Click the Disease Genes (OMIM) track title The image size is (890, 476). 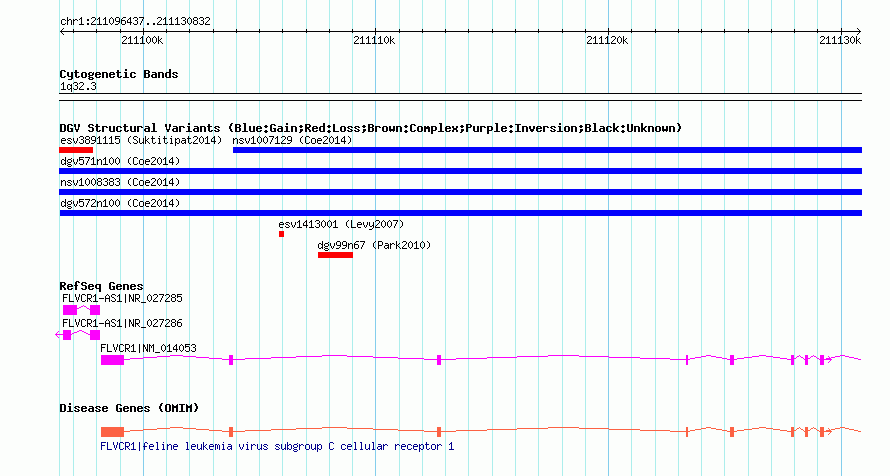[x=129, y=408]
